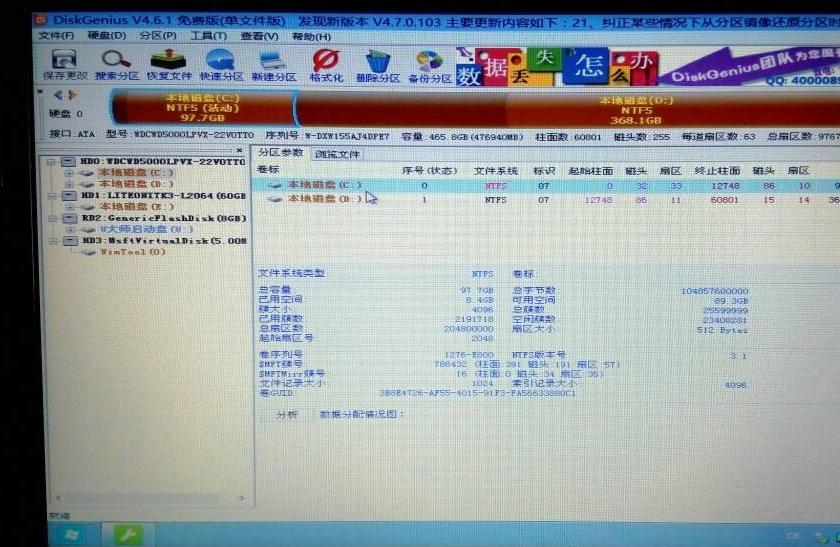This screenshot has height=547, width=840.
Task: Click the drive icon in the D: table row
Action: (275, 199)
